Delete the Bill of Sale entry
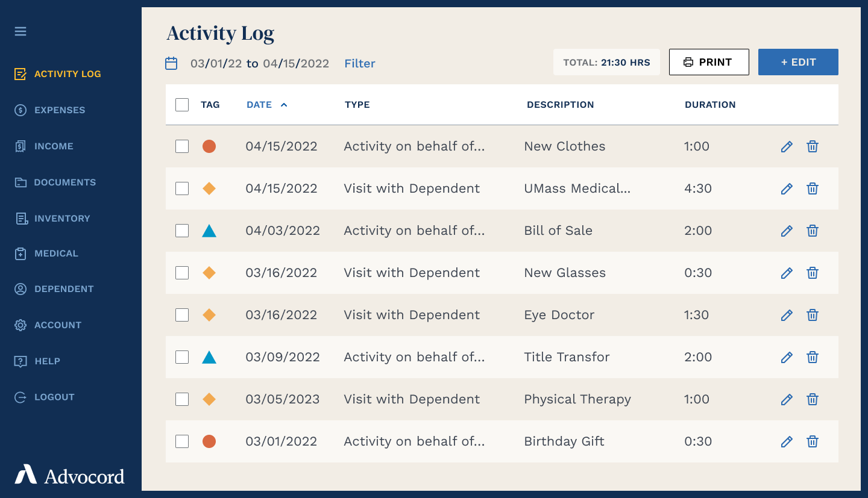Screen dimensions: 868x498 coord(813,231)
